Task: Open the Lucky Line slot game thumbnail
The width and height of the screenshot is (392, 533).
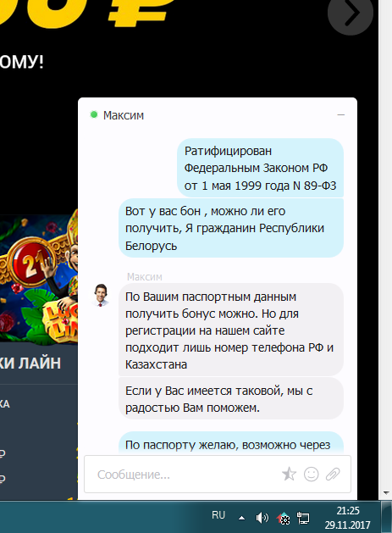Action: [x=39, y=277]
